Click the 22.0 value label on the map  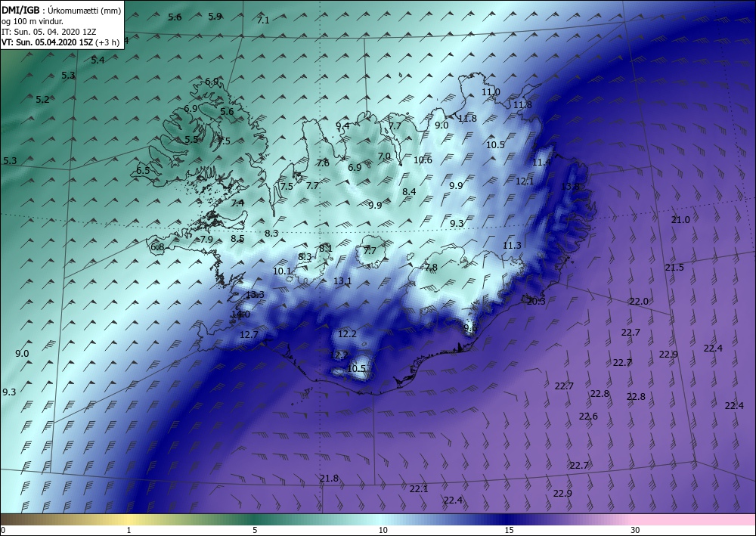[639, 301]
